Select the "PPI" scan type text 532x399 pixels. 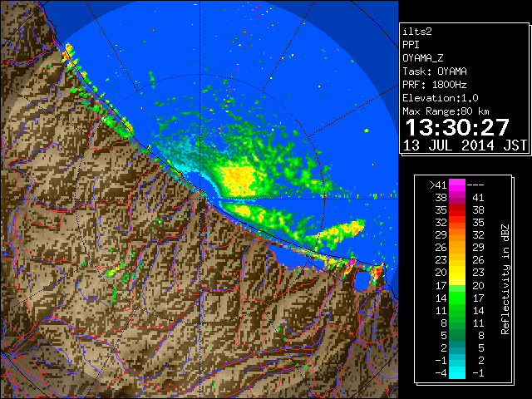point(411,45)
